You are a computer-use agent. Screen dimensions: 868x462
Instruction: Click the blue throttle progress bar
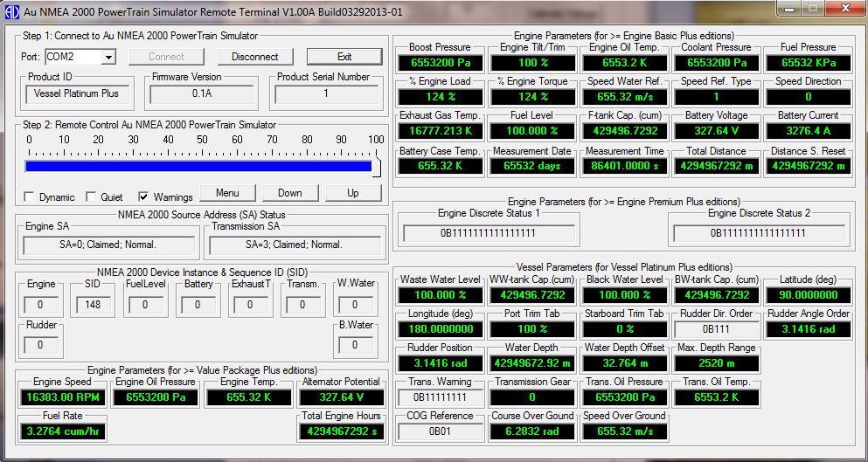(198, 166)
